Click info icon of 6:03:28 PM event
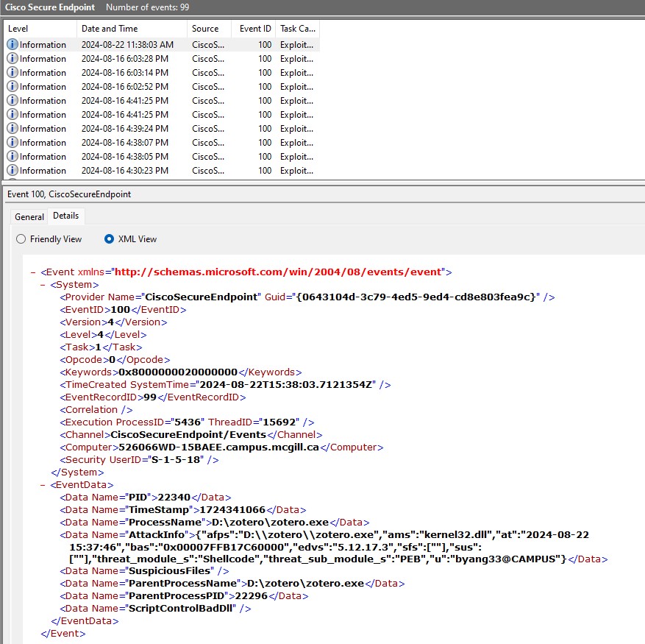 [x=13, y=58]
